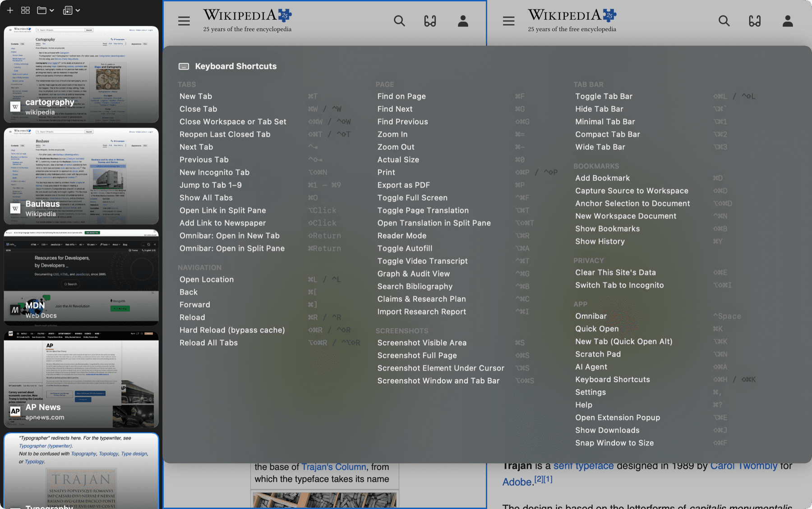Select Add Bookmark entry
This screenshot has width=812, height=509.
coord(665,178)
